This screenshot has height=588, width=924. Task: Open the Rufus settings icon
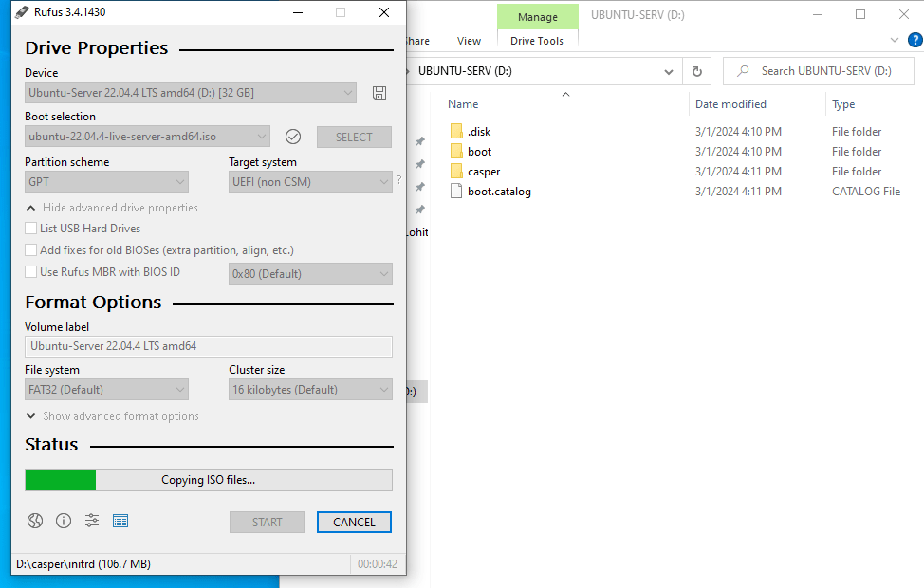91,521
